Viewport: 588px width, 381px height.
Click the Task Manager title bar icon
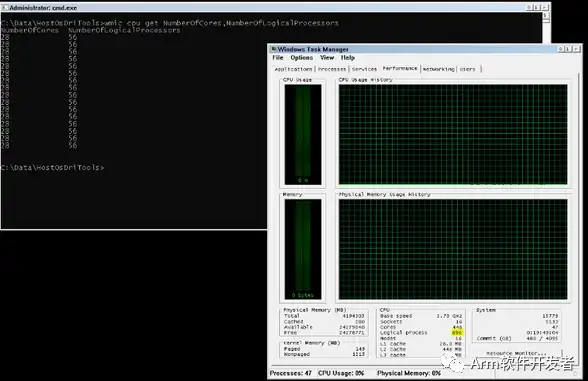[274, 49]
